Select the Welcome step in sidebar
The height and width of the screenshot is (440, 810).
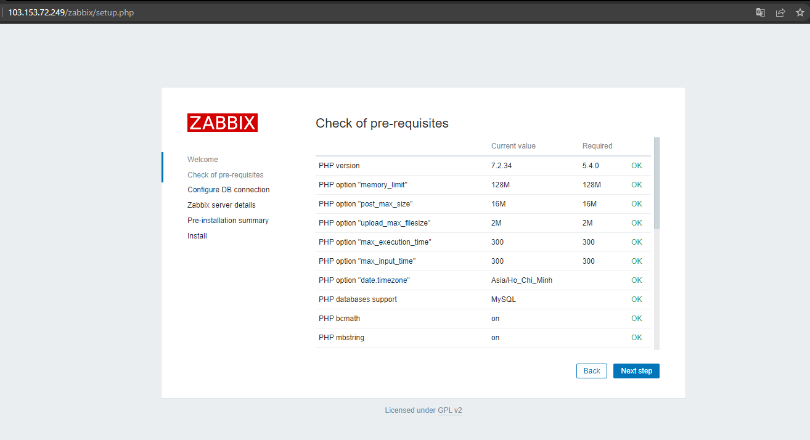[202, 160]
